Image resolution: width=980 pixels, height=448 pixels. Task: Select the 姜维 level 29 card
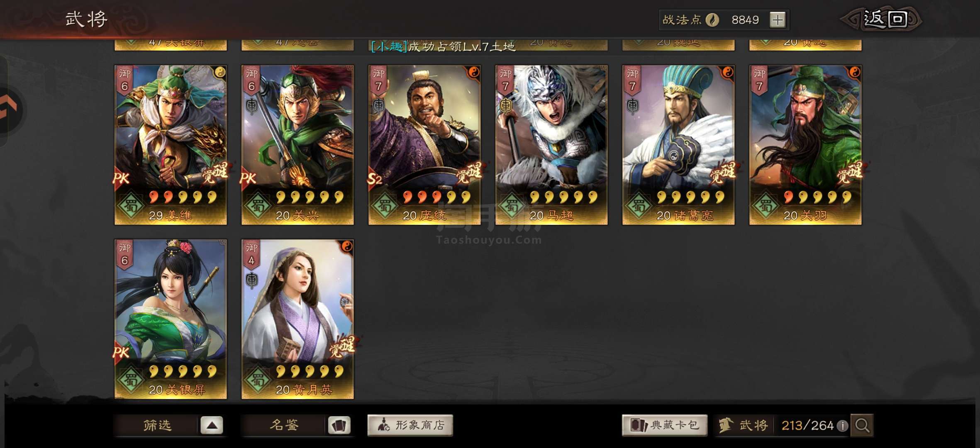click(171, 145)
